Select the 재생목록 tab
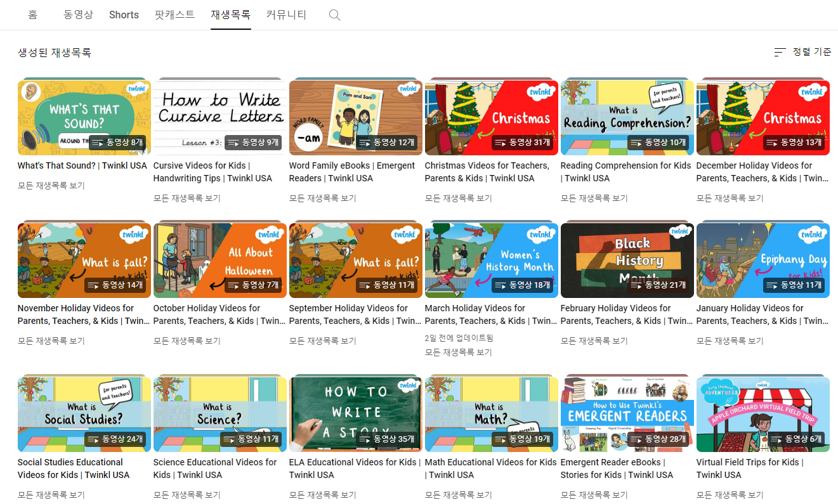Image resolution: width=838 pixels, height=504 pixels. pos(231,15)
